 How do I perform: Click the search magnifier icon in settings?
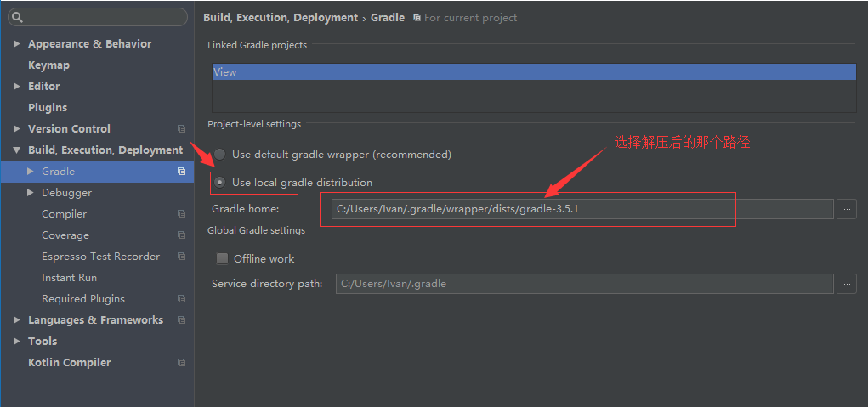click(x=17, y=17)
